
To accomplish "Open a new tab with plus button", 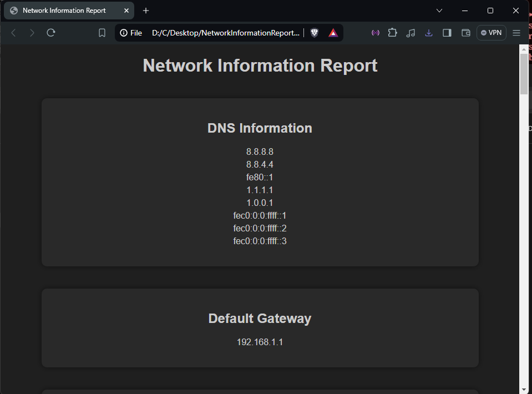I will click(x=146, y=11).
